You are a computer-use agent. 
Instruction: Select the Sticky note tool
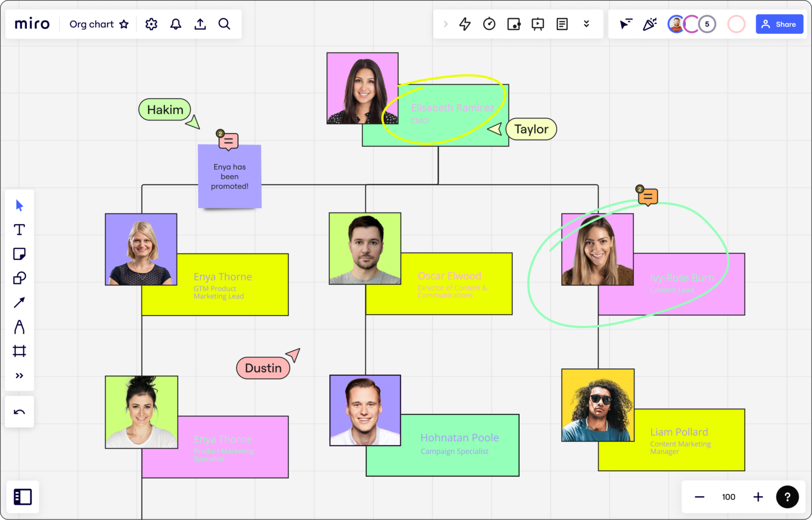pos(20,254)
